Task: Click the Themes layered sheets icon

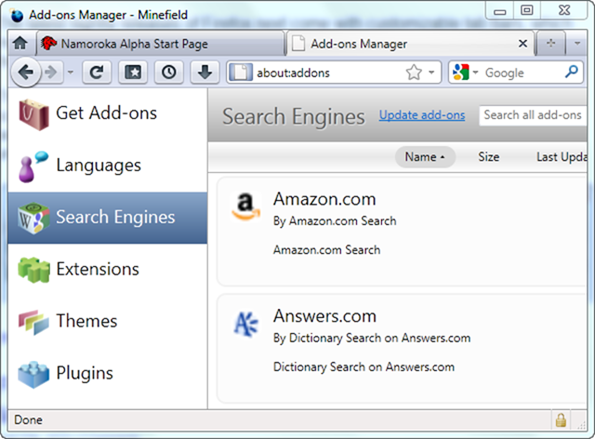Action: pyautogui.click(x=33, y=322)
